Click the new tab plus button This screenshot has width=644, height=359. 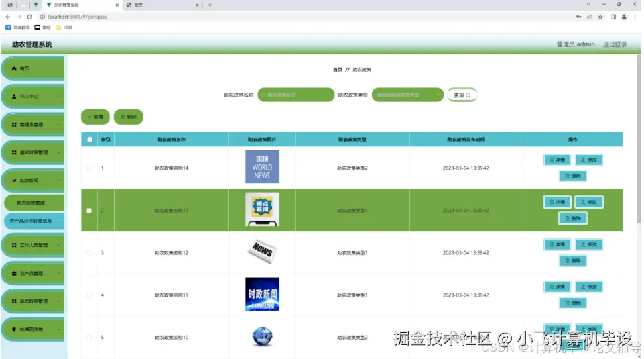210,5
